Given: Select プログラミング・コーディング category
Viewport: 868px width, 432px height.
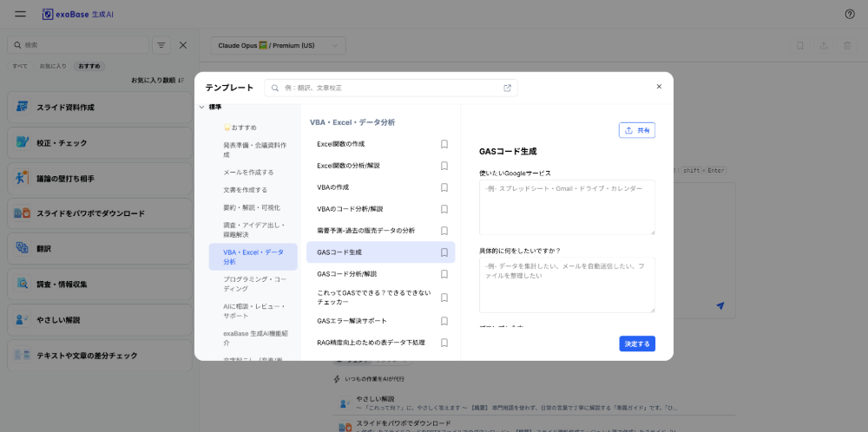Looking at the screenshot, I should (x=253, y=284).
